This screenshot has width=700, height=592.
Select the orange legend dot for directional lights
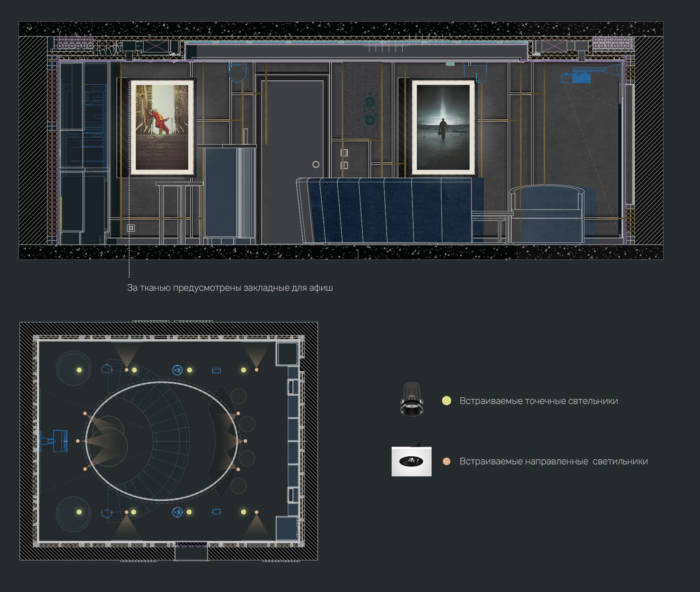[x=446, y=461]
